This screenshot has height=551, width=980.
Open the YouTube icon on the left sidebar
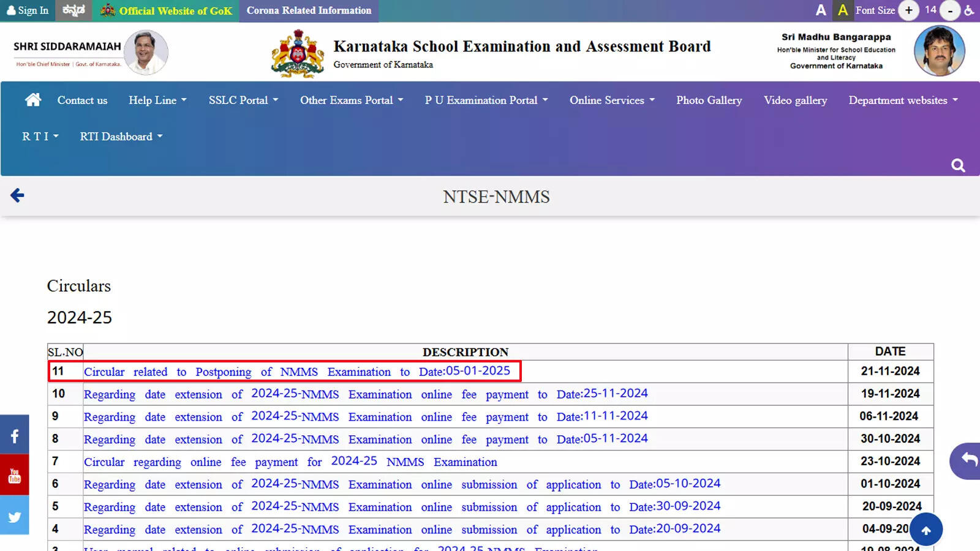[14, 474]
